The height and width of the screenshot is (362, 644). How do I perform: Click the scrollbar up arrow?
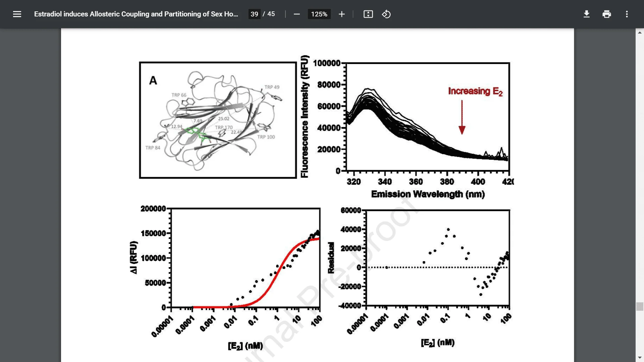point(640,33)
